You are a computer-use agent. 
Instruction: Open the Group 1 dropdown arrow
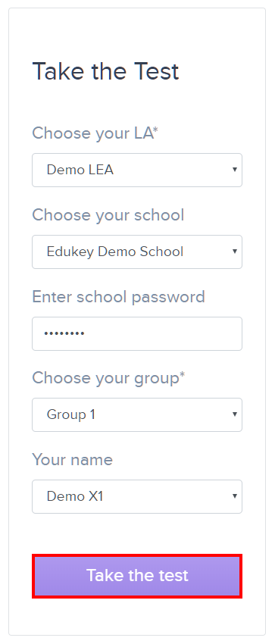click(235, 414)
